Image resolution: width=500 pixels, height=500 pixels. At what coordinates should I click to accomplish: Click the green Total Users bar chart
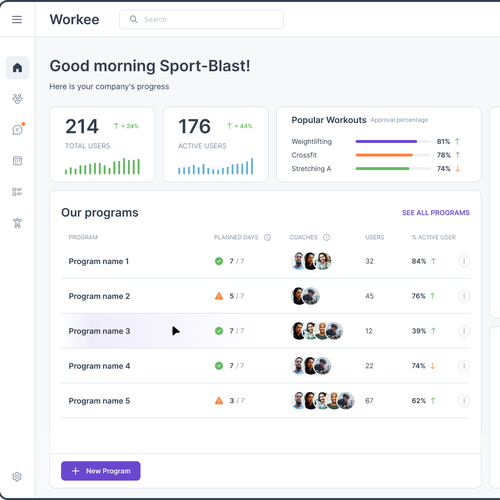102,166
